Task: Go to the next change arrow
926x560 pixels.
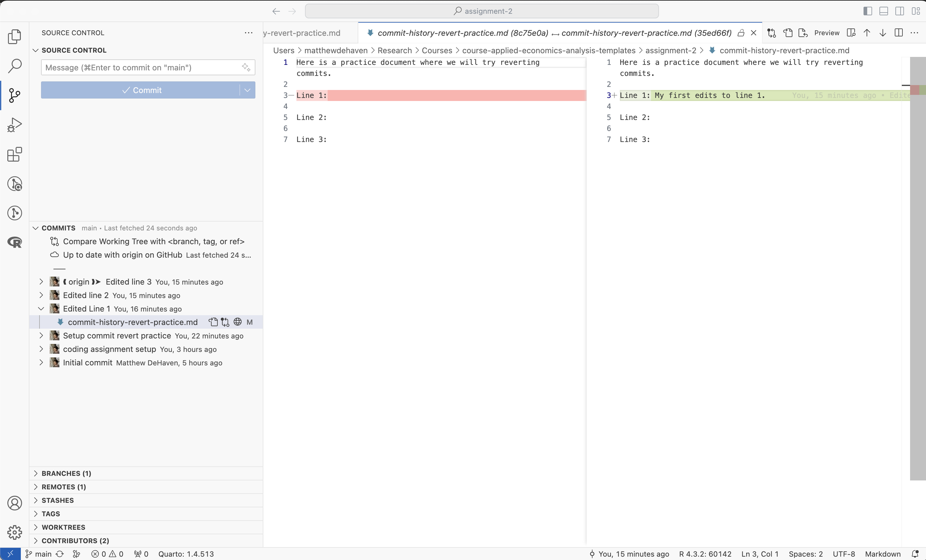Action: (x=883, y=33)
